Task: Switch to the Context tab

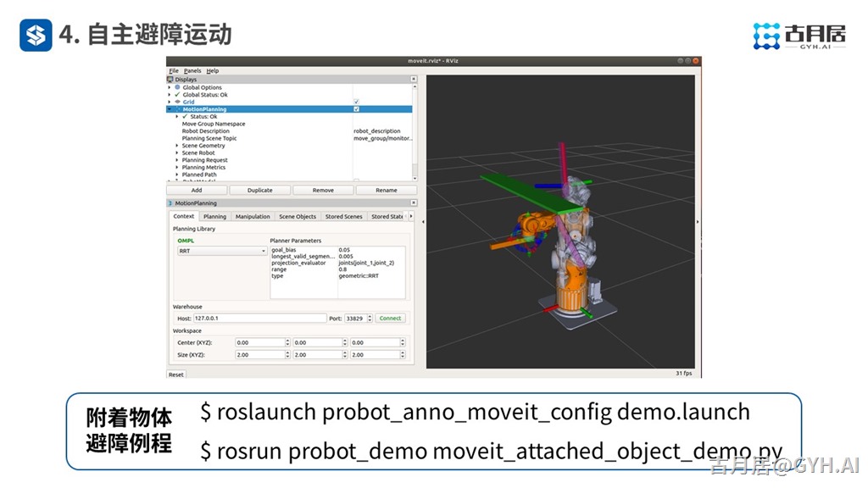Action: [184, 216]
